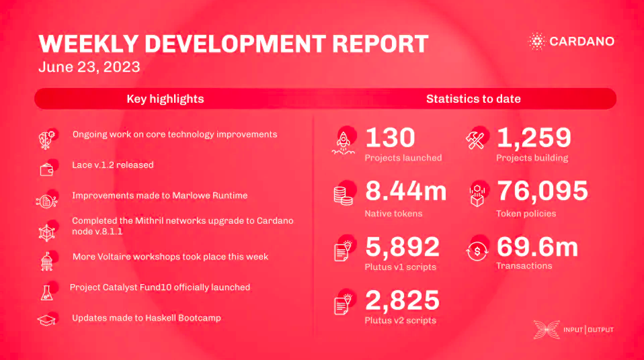
Task: Select the Statistics to date header
Action: point(473,99)
